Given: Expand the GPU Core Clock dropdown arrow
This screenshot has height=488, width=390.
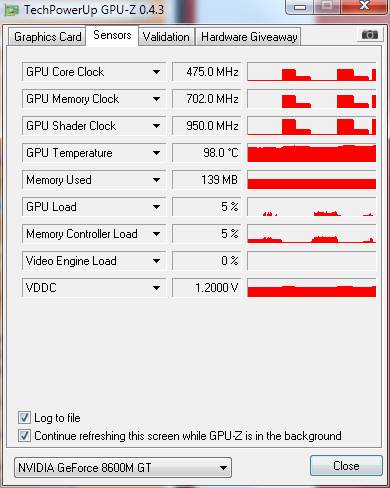Looking at the screenshot, I should pos(156,72).
